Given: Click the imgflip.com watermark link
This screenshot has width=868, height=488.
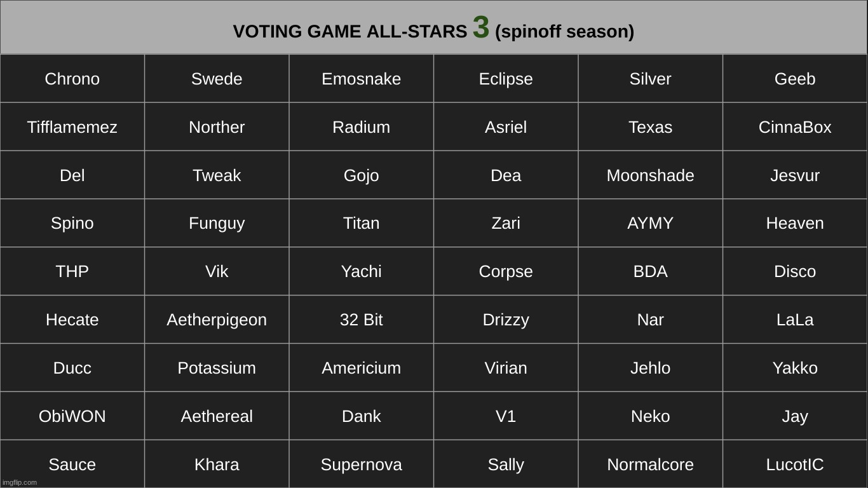Looking at the screenshot, I should tap(20, 482).
